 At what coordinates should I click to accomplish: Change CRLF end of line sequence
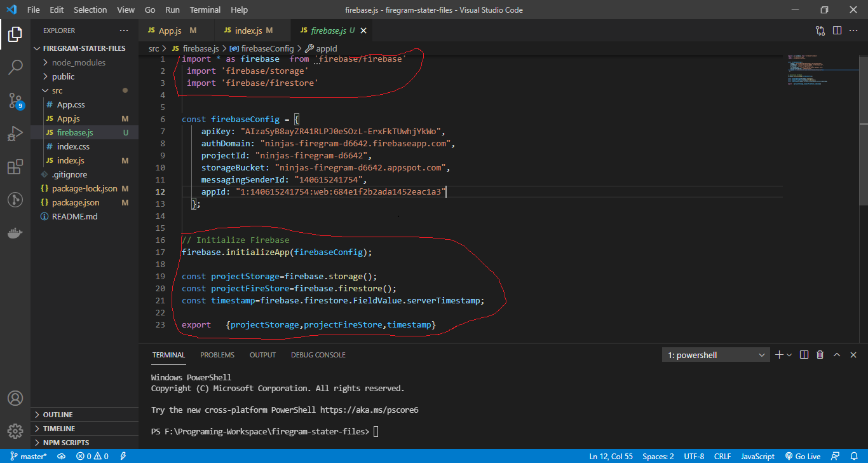click(722, 457)
